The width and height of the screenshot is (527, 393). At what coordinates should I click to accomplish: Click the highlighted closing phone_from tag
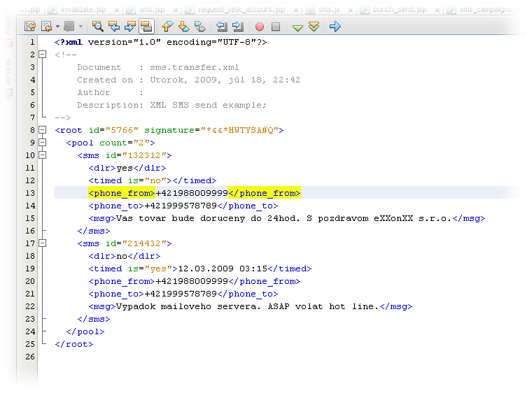(265, 193)
